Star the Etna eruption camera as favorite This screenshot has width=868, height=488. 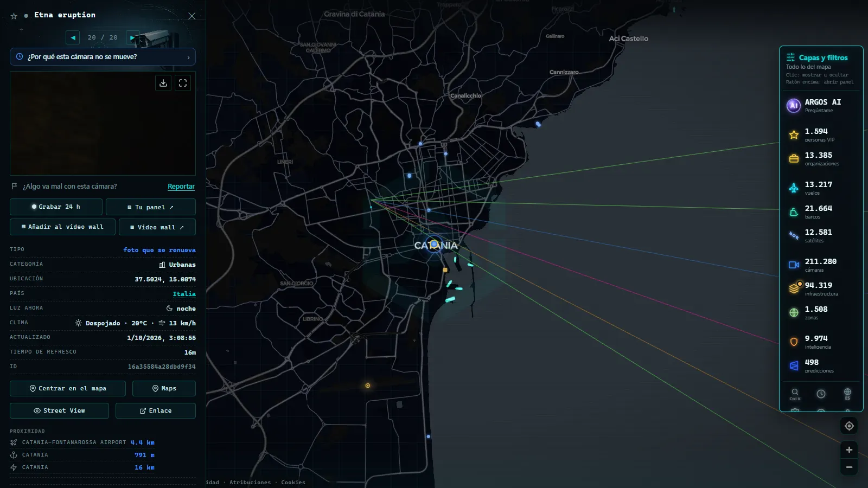coord(14,16)
